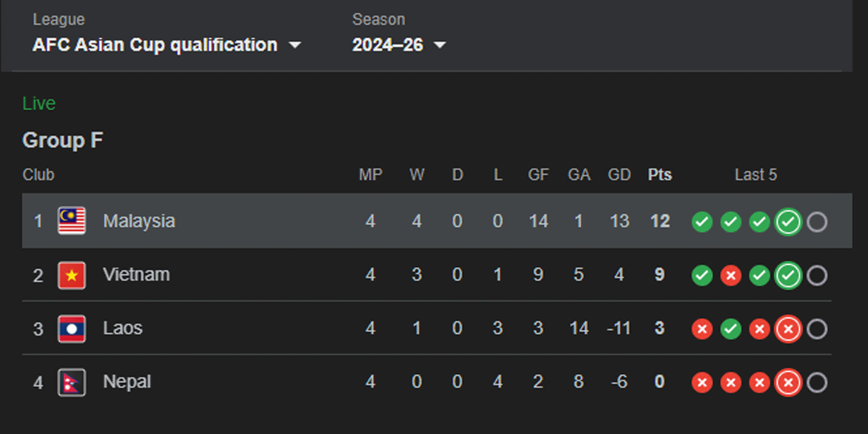Open the Malaysia team link

pyautogui.click(x=139, y=221)
